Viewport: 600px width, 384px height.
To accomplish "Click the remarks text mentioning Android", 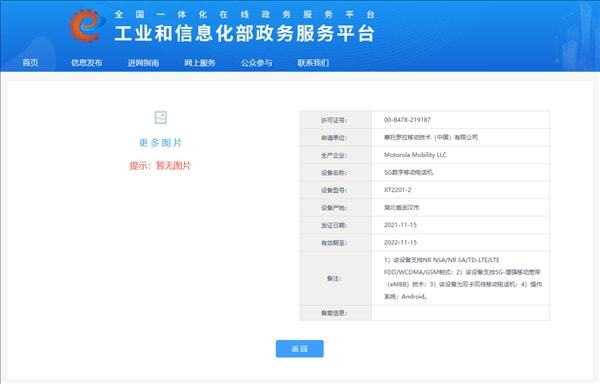I will point(463,278).
